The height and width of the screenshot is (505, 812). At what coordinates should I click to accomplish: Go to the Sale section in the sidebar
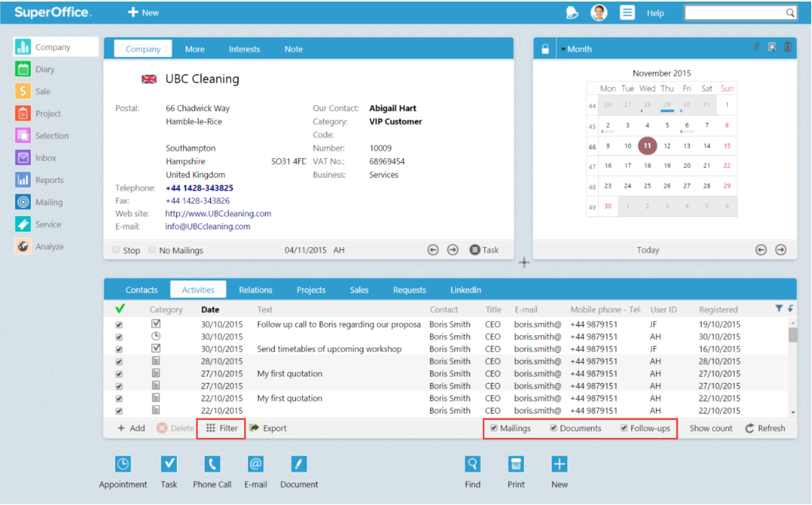33,92
